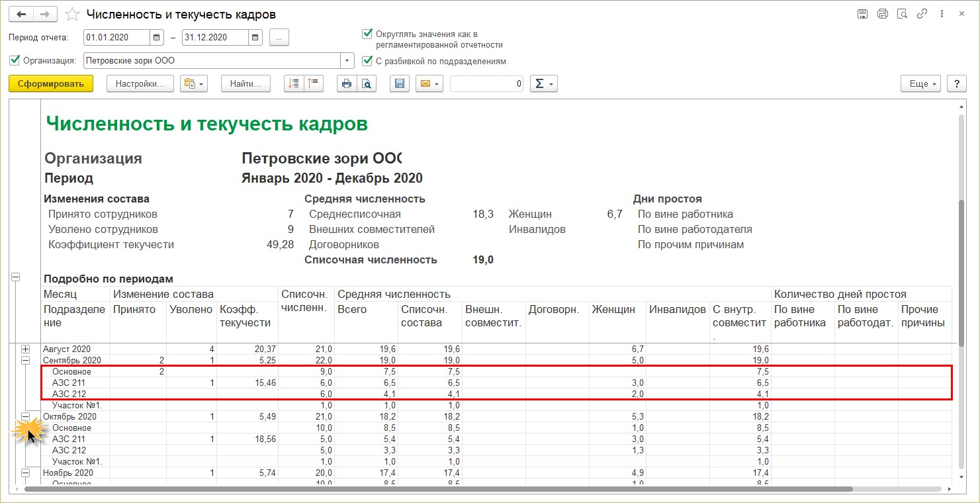This screenshot has width=980, height=503.
Task: Select the АЗС 211 row under Сентябрь 2020
Action: point(496,383)
